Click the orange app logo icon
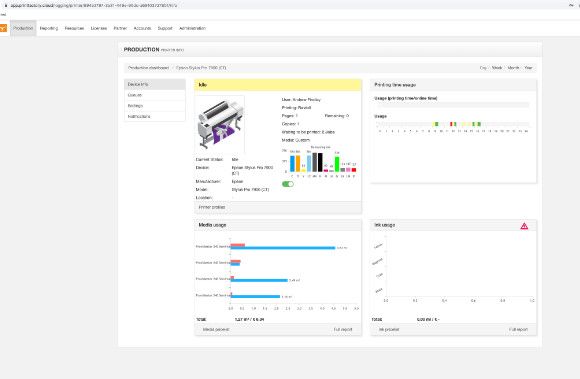This screenshot has height=379, width=580. tap(3, 28)
